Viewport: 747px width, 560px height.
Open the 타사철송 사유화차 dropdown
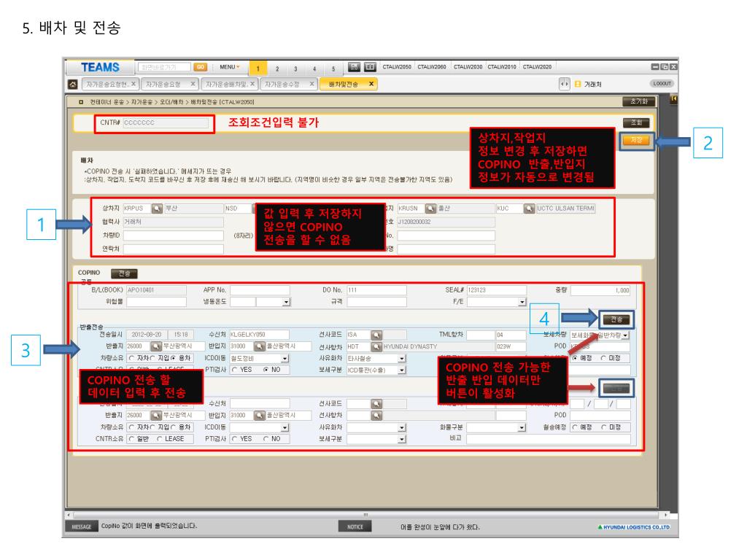pyautogui.click(x=402, y=359)
